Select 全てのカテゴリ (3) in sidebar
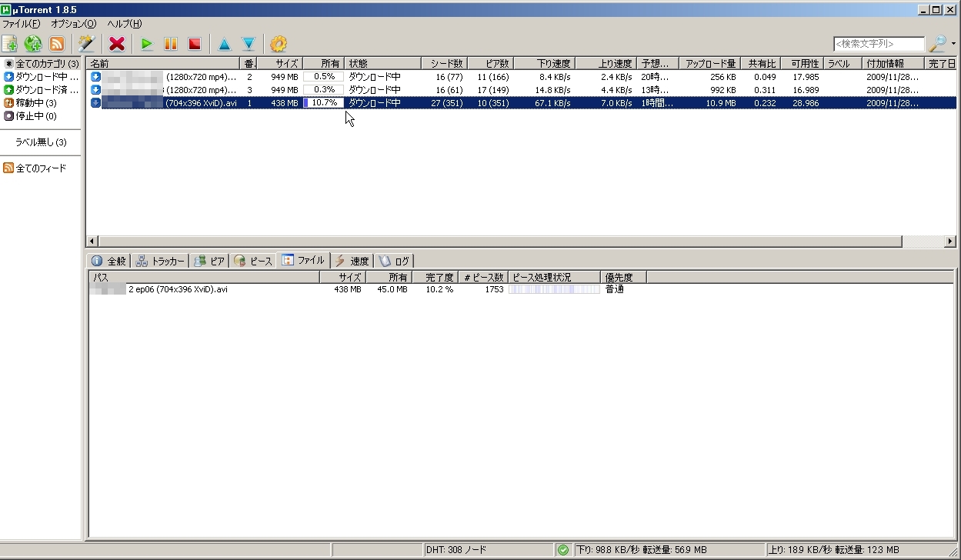Image resolution: width=961 pixels, height=560 pixels. click(42, 64)
